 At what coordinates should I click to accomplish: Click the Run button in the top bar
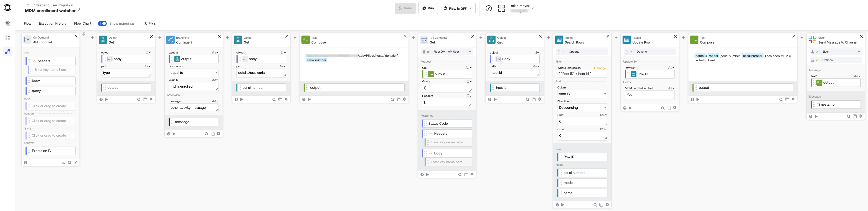click(428, 8)
